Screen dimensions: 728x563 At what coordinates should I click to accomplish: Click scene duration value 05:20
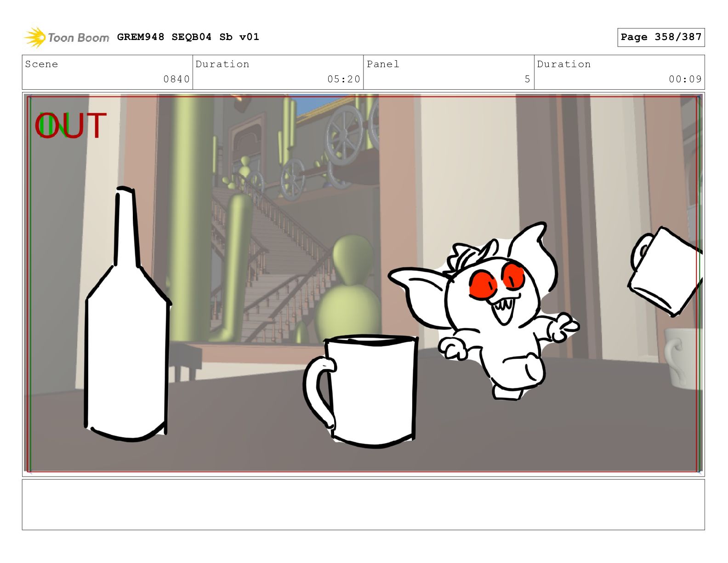click(344, 79)
